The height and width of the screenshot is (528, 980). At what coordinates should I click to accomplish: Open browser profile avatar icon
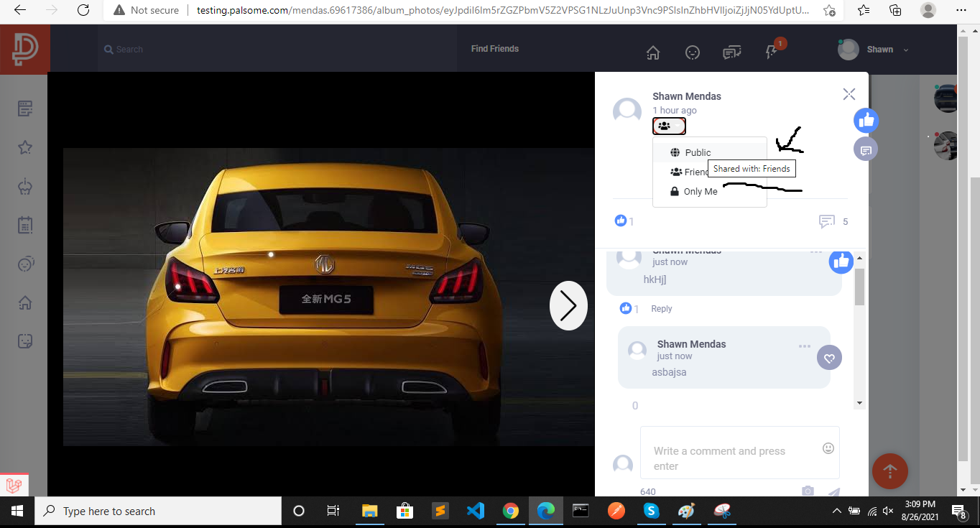tap(928, 11)
